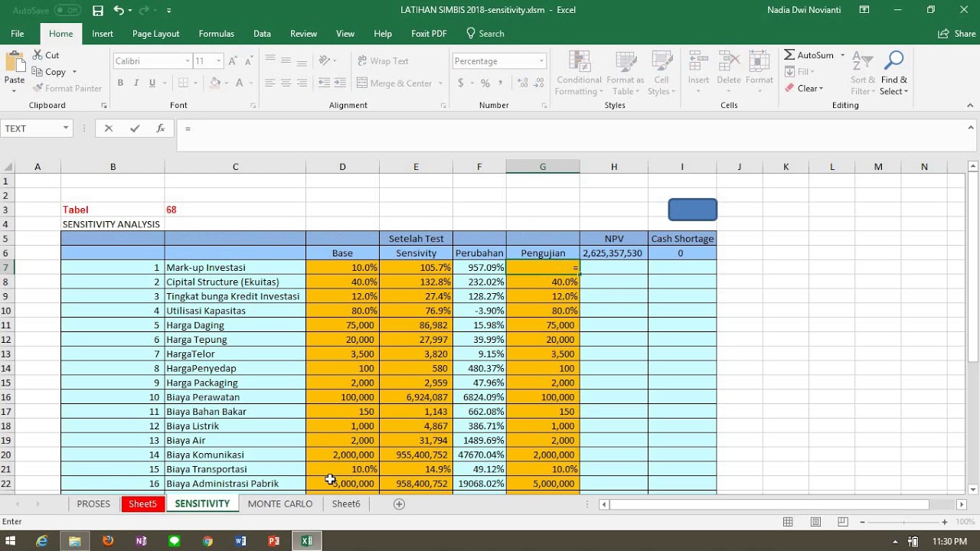Toggle the AutoSave switch
980x551 pixels.
(x=68, y=11)
